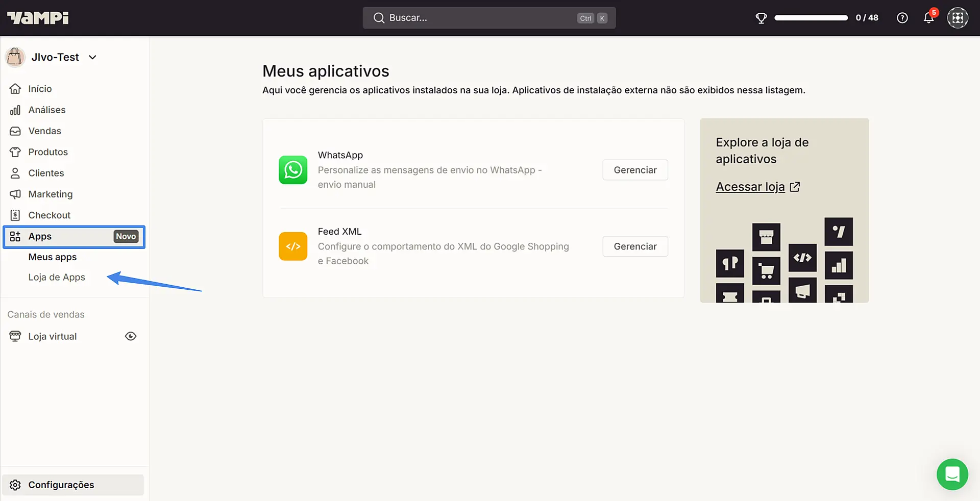Click Gerenciar for WhatsApp

[635, 170]
